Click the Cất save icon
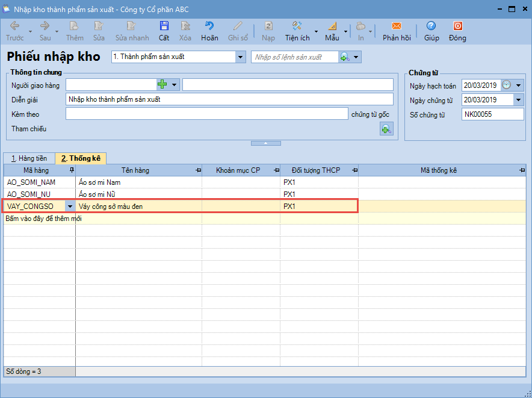Viewport: 532px width, 398px height. click(164, 26)
